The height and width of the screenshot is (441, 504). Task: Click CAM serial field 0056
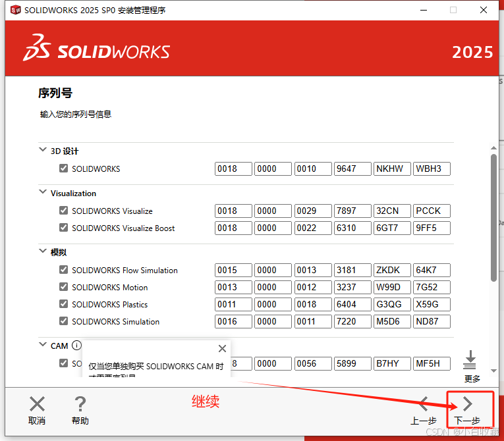coord(313,363)
